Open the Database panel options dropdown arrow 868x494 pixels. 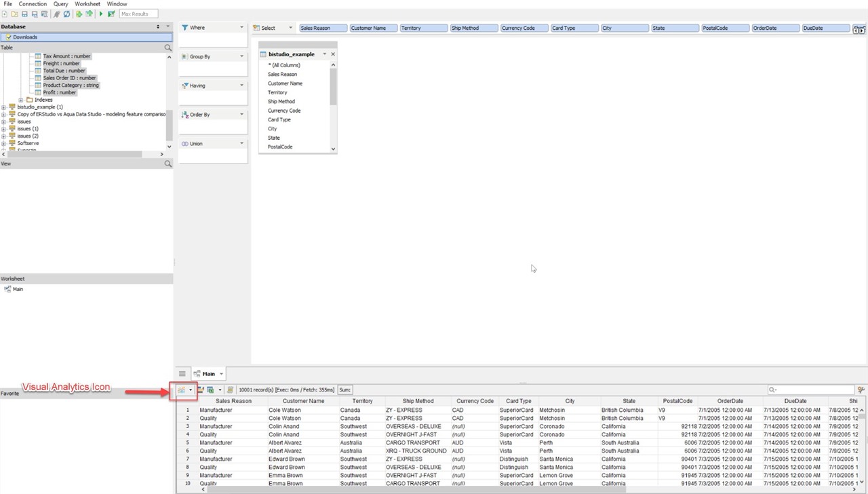168,26
